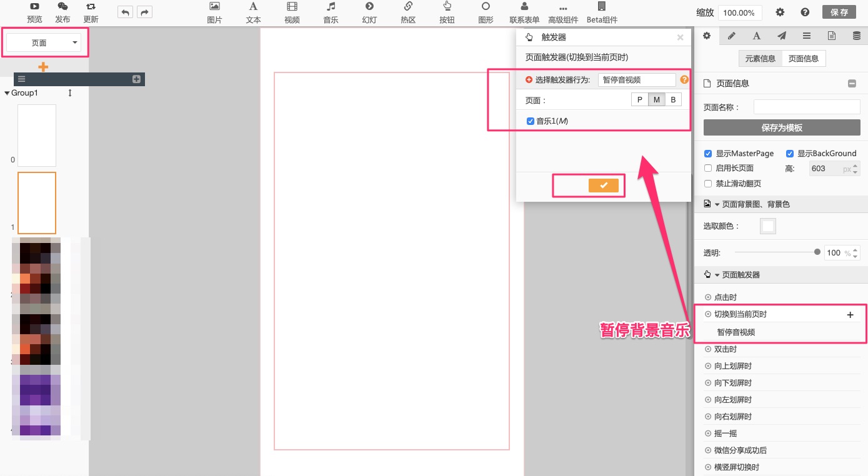Click the undo arrow button

pos(125,12)
